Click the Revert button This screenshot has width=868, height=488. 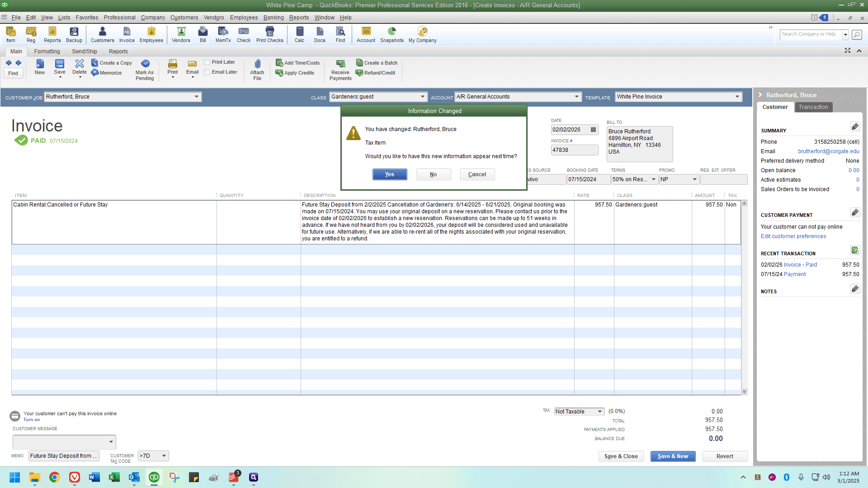pyautogui.click(x=725, y=456)
